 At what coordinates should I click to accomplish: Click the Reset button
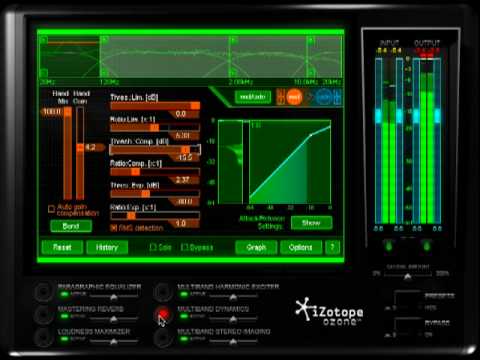coord(62,247)
